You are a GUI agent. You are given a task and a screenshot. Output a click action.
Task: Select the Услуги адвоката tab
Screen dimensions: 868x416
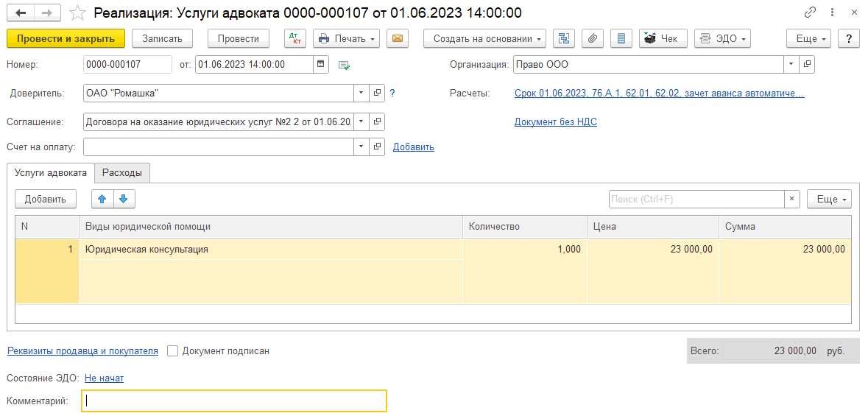click(51, 173)
